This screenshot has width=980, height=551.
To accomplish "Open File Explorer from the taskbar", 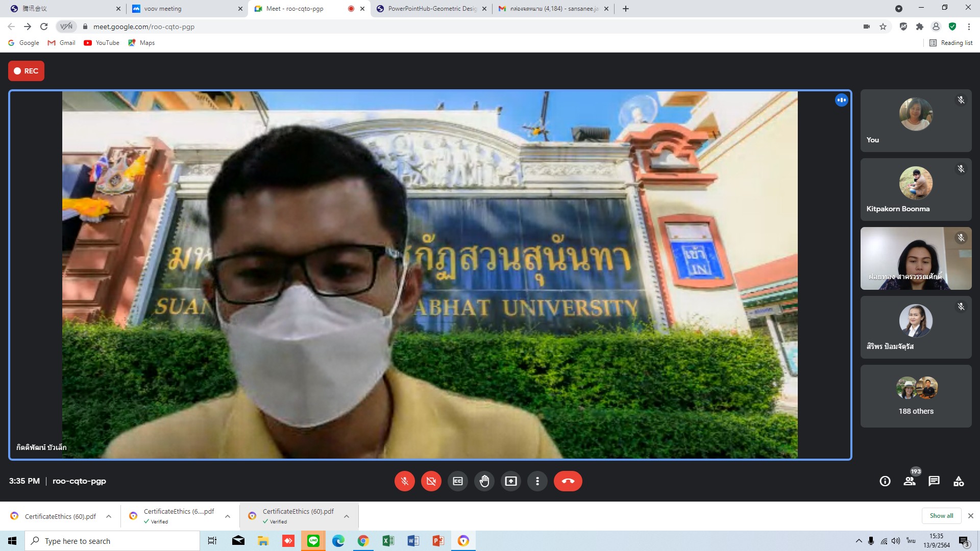I will 263,541.
